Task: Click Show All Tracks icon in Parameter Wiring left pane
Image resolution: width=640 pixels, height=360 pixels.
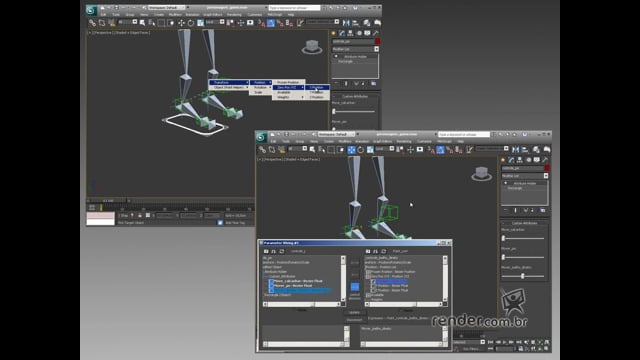Action: (x=266, y=251)
